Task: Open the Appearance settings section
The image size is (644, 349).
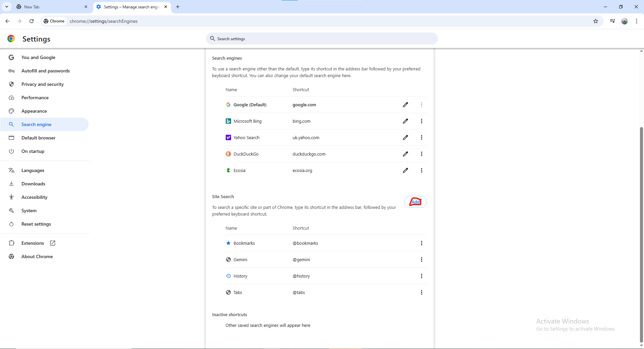Action: [34, 111]
